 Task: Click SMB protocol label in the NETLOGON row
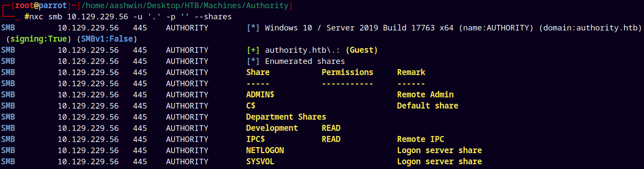tap(8, 151)
